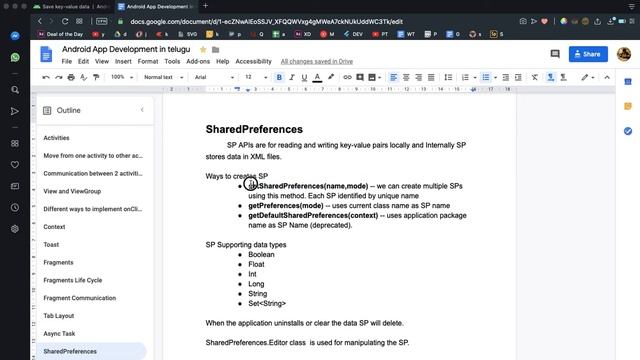Decrease indent
This screenshot has height=360, width=640.
tap(506, 77)
